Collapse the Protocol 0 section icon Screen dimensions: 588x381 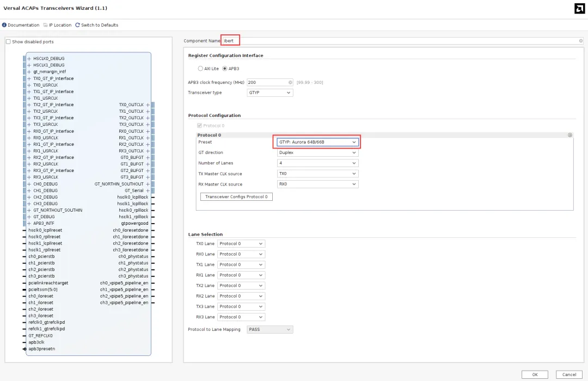pos(569,135)
